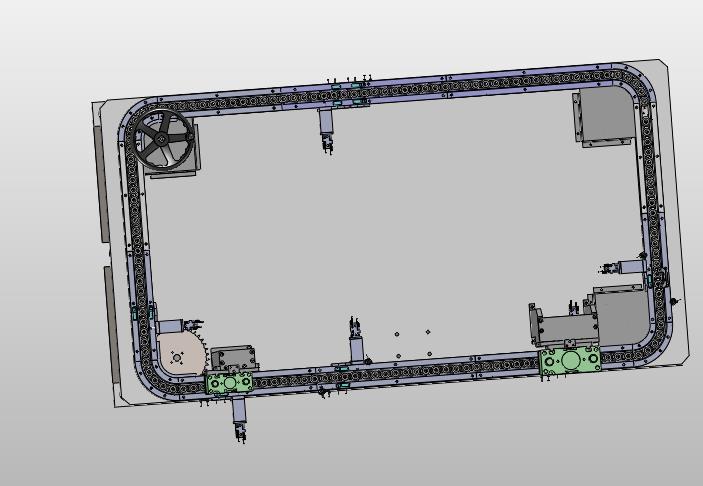Select the black five-spoke handwheel
703x486 pixels.
click(165, 140)
